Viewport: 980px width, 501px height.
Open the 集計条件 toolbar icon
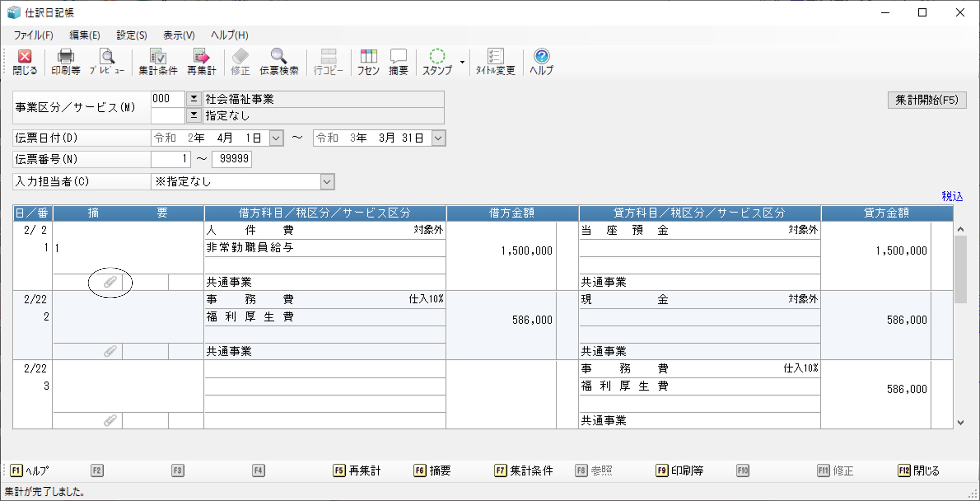(158, 62)
